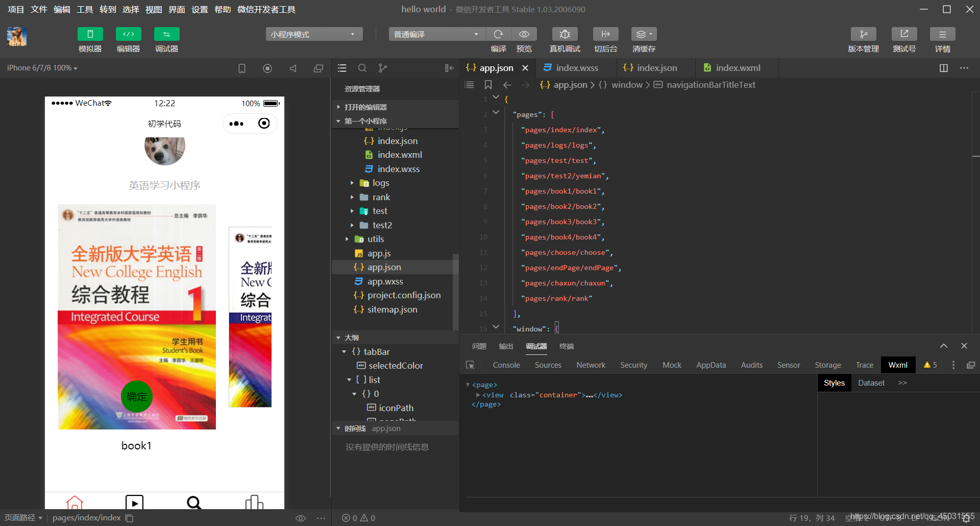
Task: Switch to the Dataset pane
Action: (x=871, y=383)
